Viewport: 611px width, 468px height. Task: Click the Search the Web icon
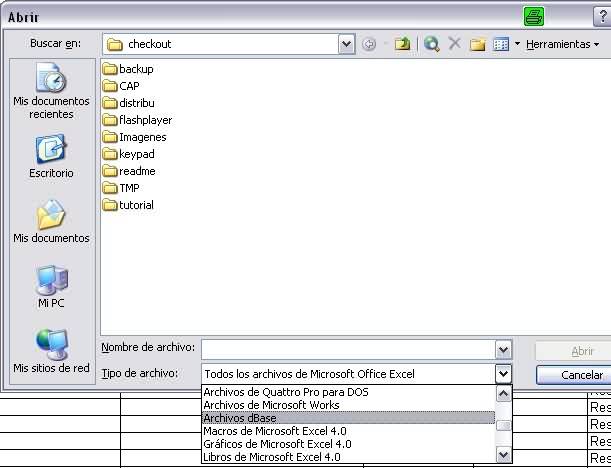click(x=431, y=44)
